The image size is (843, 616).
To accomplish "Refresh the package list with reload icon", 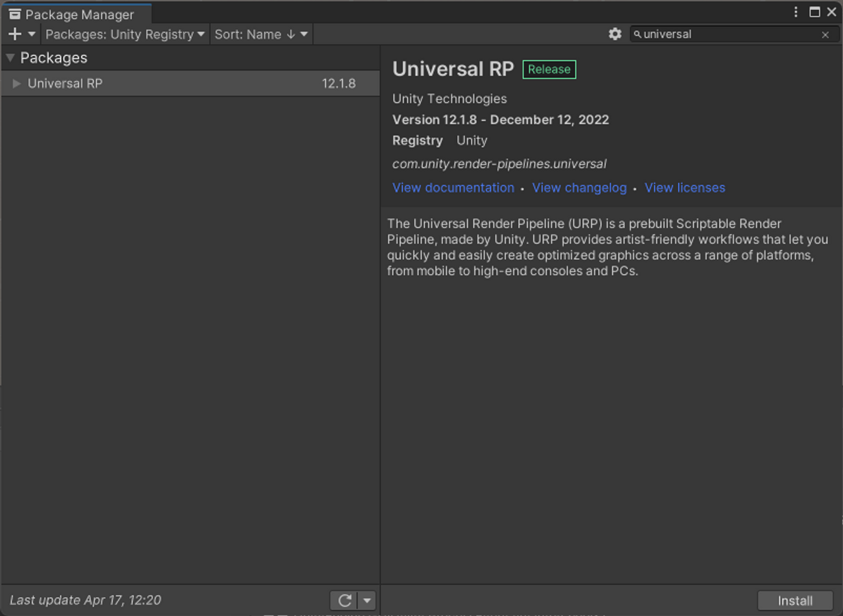I will pyautogui.click(x=344, y=600).
